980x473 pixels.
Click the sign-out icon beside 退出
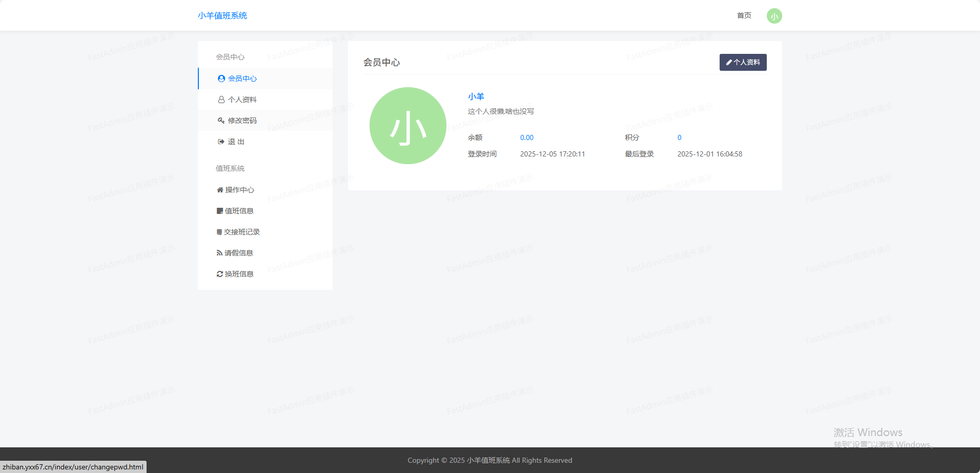(x=221, y=142)
